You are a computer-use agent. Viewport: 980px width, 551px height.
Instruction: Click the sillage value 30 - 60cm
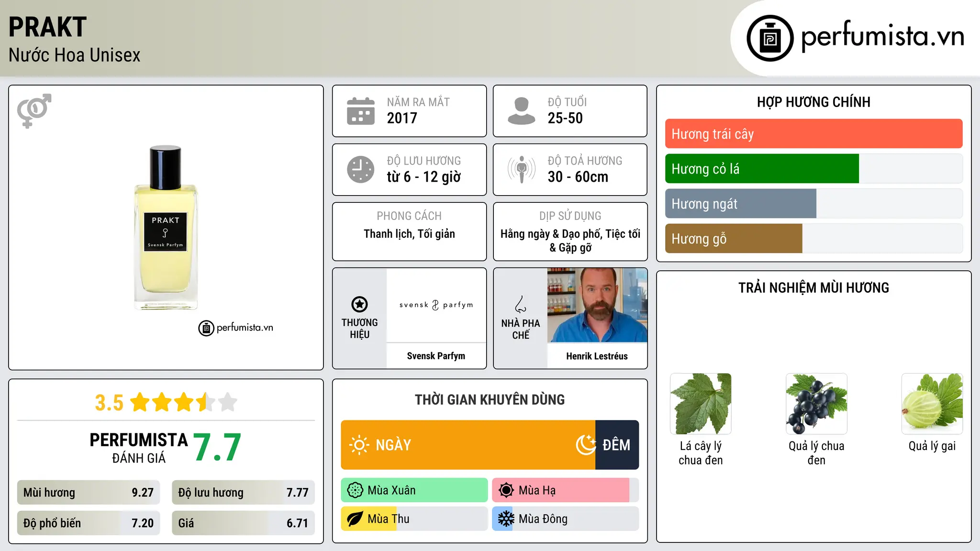578,177
